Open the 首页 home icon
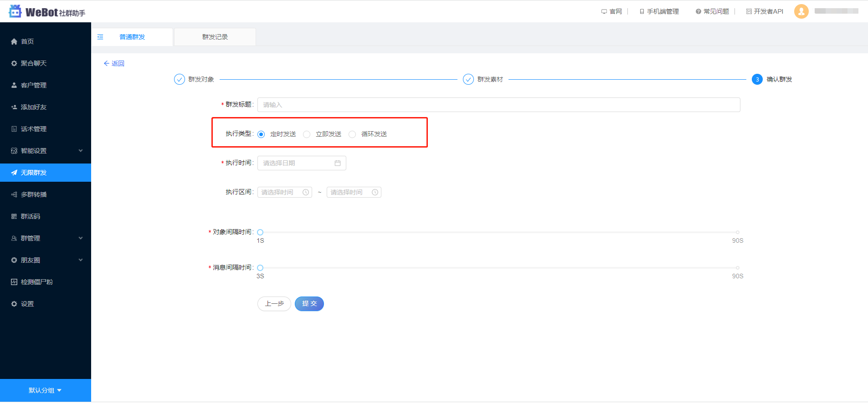This screenshot has width=868, height=404. 14,41
